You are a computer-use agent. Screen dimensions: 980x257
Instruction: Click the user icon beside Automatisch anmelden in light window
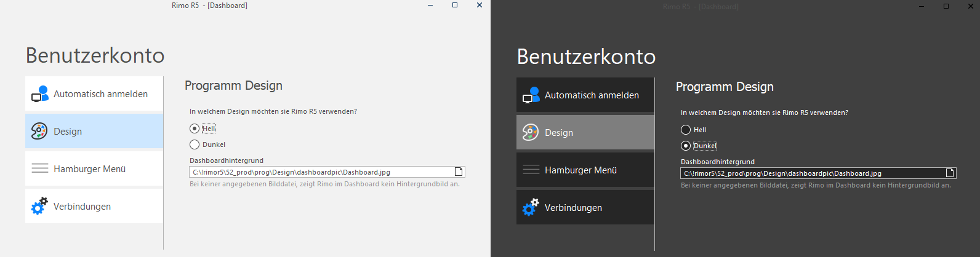pyautogui.click(x=40, y=94)
